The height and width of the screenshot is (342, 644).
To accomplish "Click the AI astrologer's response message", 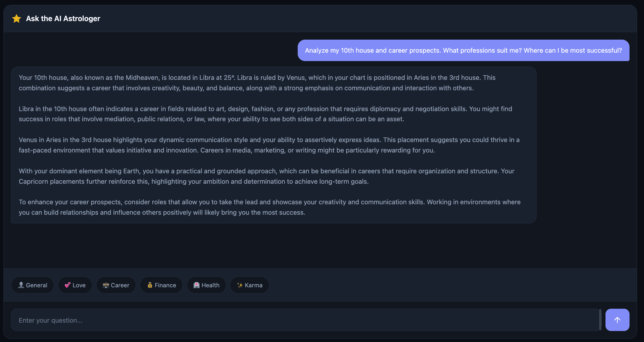I will click(273, 145).
